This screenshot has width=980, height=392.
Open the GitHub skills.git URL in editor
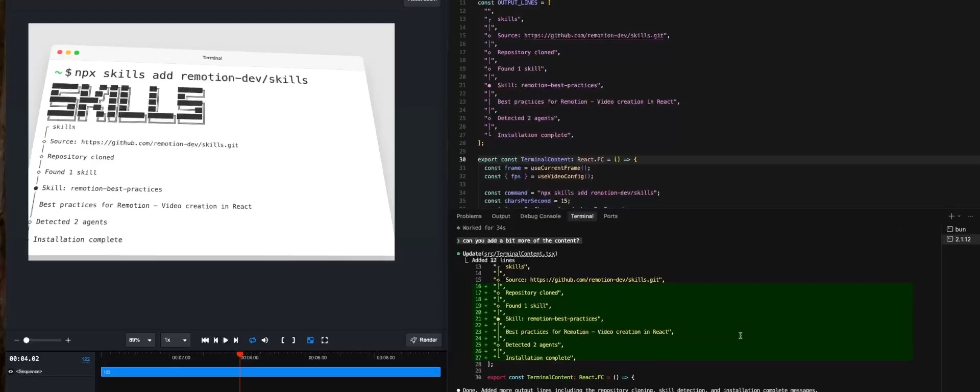click(x=594, y=36)
